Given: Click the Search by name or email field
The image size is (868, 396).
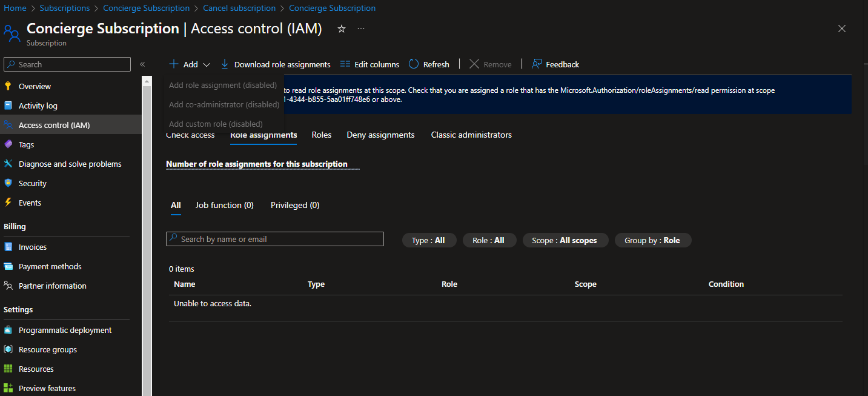Looking at the screenshot, I should (274, 238).
